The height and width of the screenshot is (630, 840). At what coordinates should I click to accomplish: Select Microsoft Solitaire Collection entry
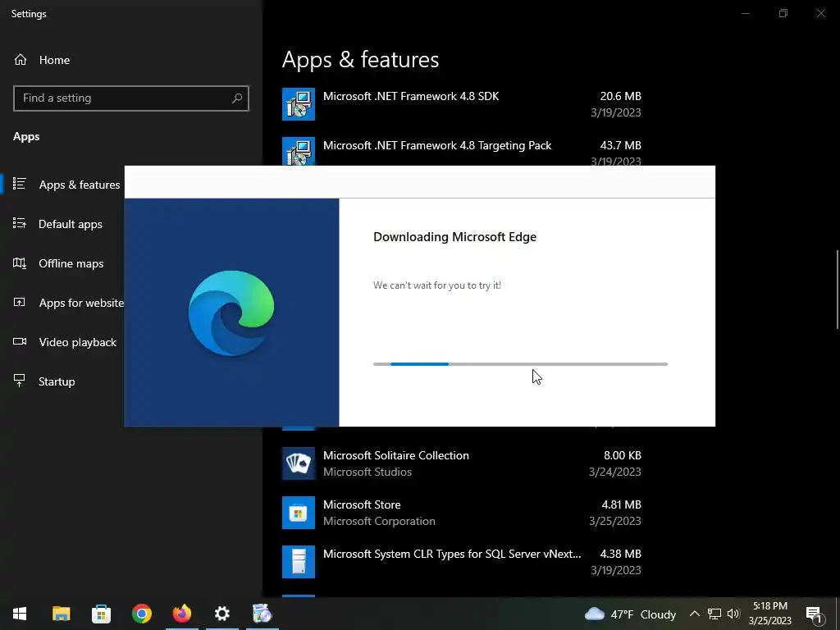click(461, 463)
